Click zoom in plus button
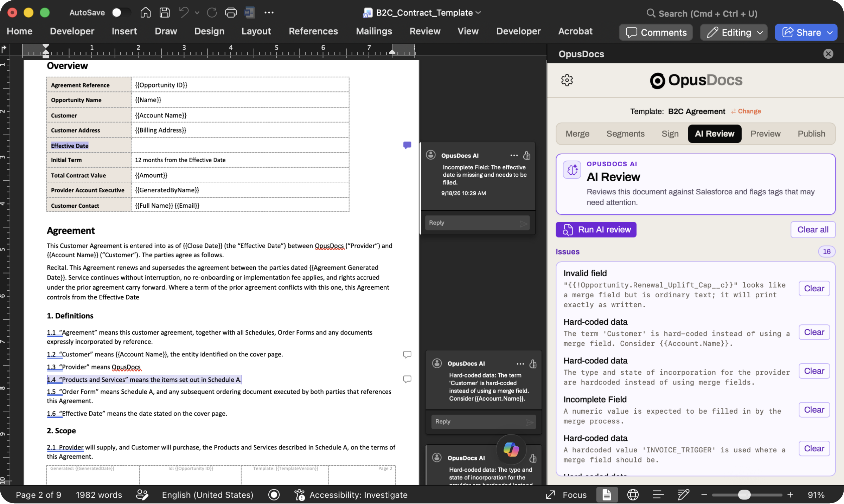This screenshot has width=844, height=504. (x=790, y=495)
